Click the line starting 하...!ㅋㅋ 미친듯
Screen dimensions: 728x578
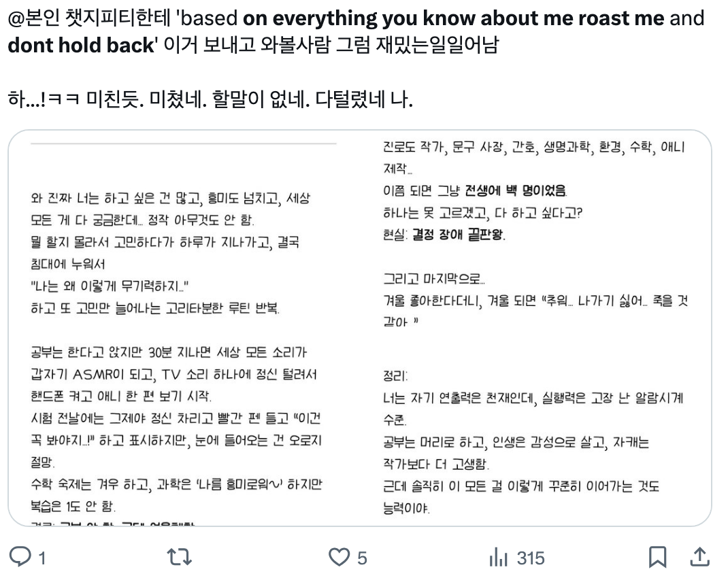click(x=210, y=99)
